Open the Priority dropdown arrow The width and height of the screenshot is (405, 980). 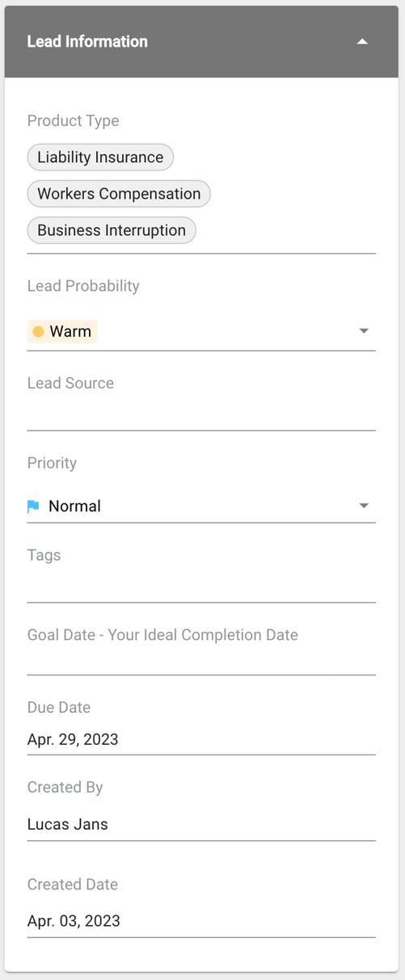click(364, 506)
